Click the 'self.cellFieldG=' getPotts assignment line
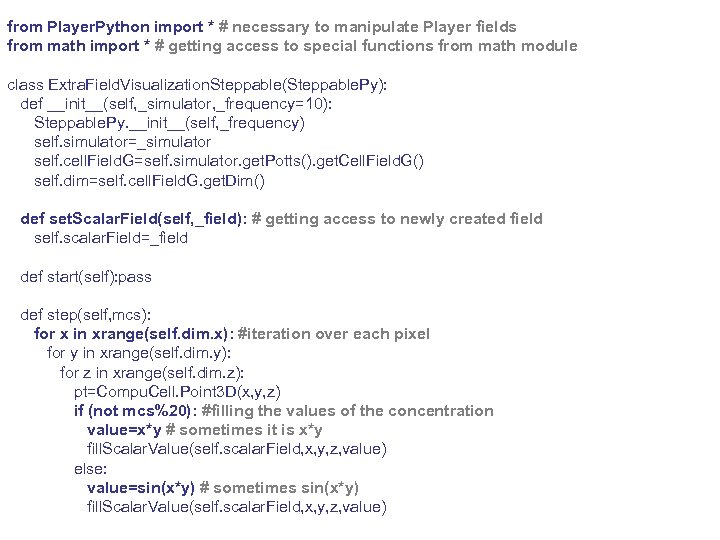This screenshot has width=720, height=540. tap(229, 161)
